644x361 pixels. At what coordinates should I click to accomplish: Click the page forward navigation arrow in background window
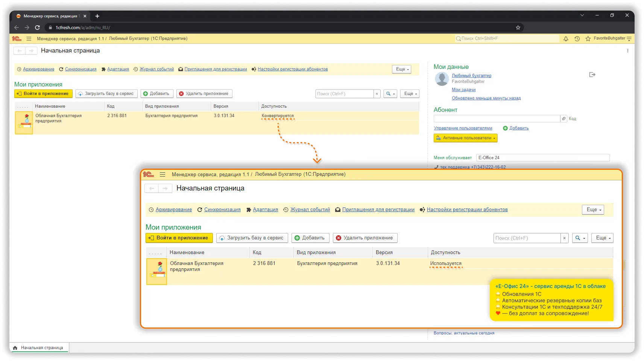click(x=31, y=50)
